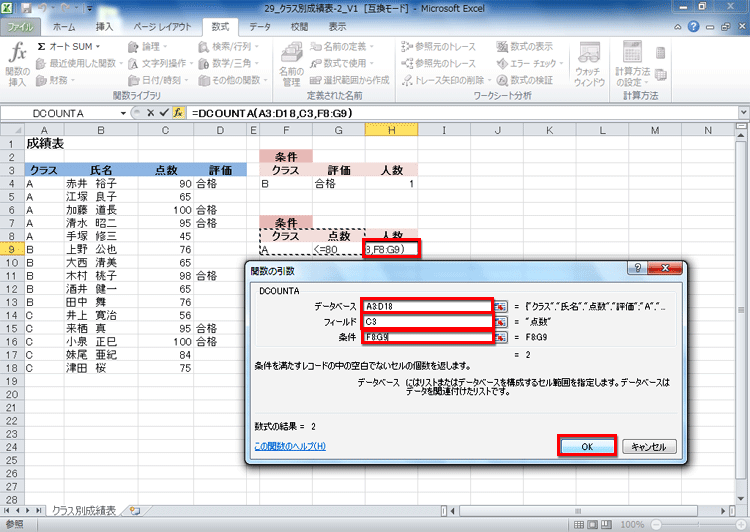This screenshot has height=532, width=750.
Task: Open the 表示 tab
Action: coord(337,27)
